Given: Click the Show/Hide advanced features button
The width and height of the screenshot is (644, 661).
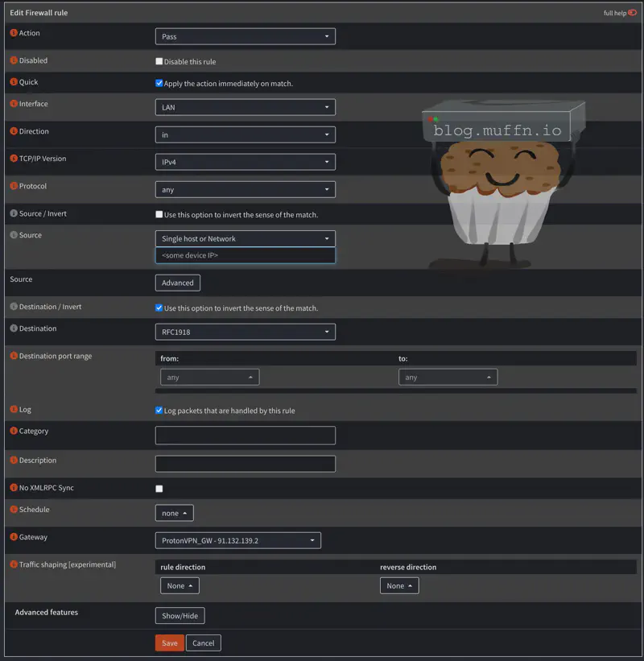Looking at the screenshot, I should pyautogui.click(x=180, y=616).
